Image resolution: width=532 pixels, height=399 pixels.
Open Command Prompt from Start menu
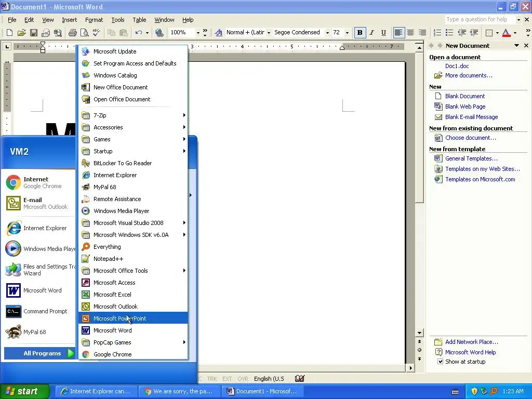39,311
